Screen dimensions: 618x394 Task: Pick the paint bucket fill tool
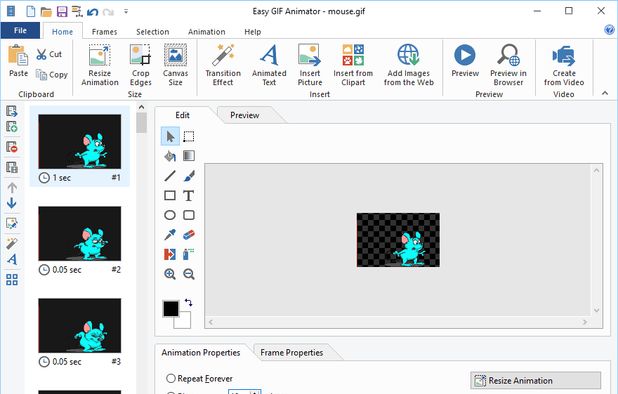coord(170,156)
